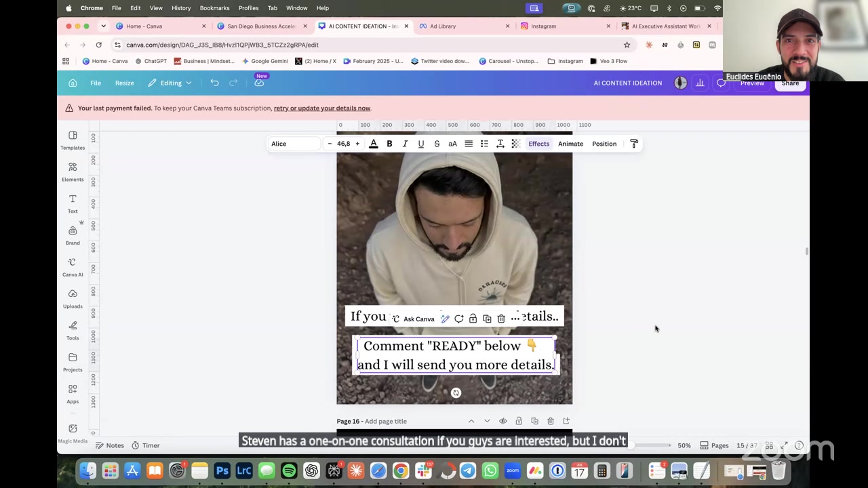
Task: Check cloud save status icon
Action: 259,83
